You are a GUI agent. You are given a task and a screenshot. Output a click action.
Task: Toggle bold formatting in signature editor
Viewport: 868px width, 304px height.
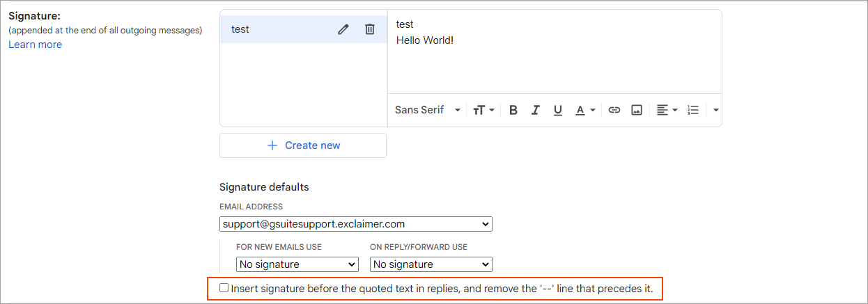tap(513, 110)
